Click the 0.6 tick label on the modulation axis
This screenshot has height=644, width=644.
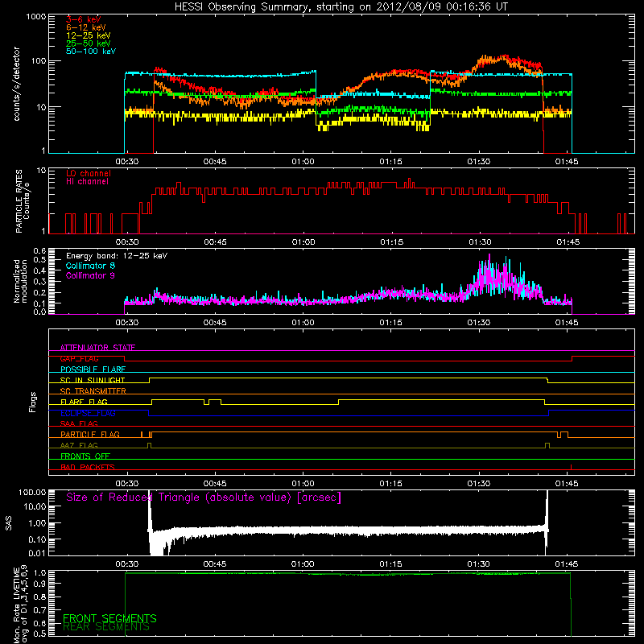pos(39,250)
